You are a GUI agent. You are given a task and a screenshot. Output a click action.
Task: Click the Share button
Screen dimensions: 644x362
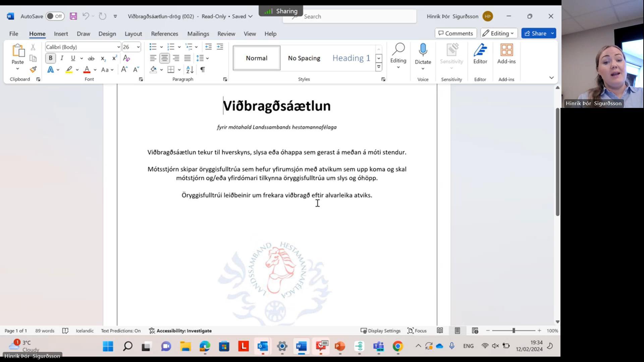coord(535,33)
